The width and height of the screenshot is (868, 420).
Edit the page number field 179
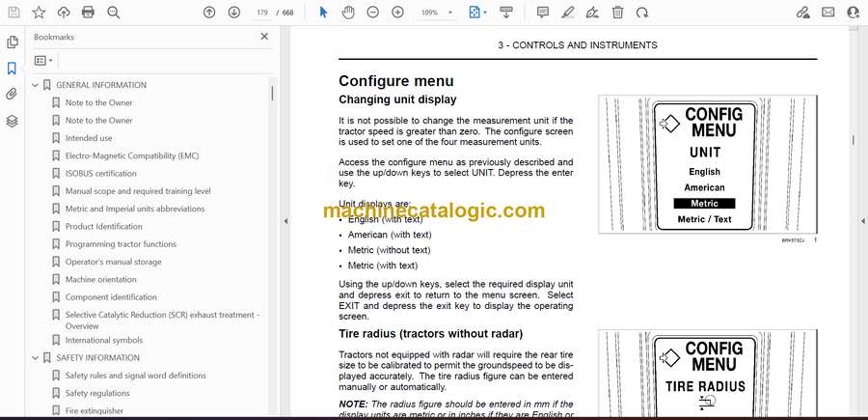[x=262, y=13]
